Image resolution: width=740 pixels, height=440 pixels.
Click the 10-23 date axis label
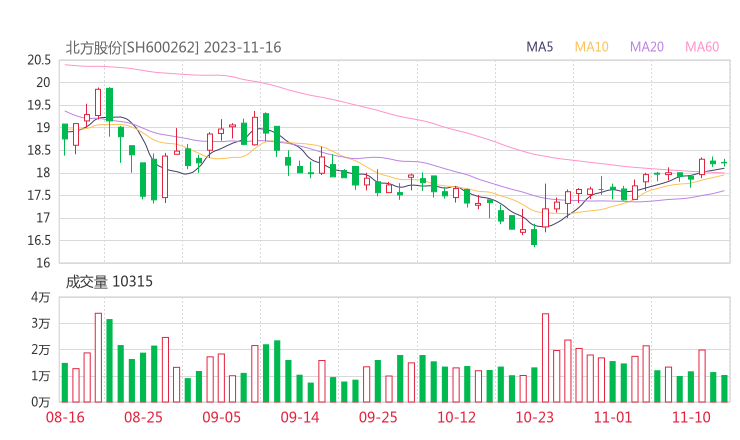click(535, 417)
